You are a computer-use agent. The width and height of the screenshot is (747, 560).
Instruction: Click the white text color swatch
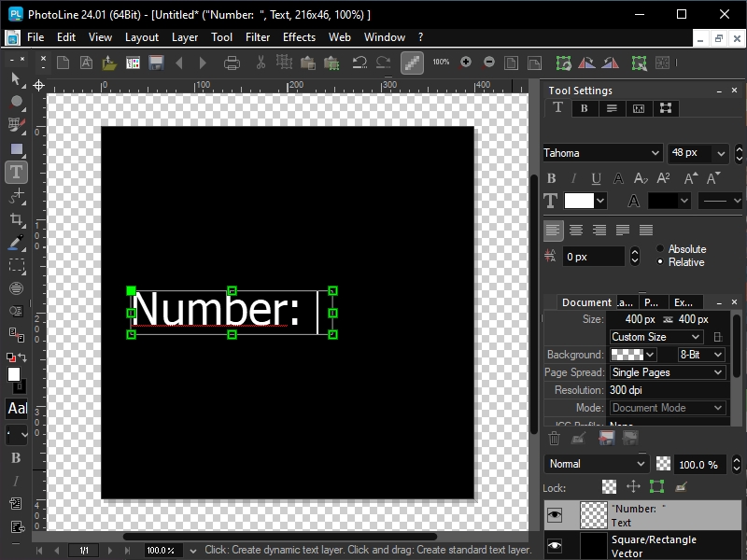[579, 201]
